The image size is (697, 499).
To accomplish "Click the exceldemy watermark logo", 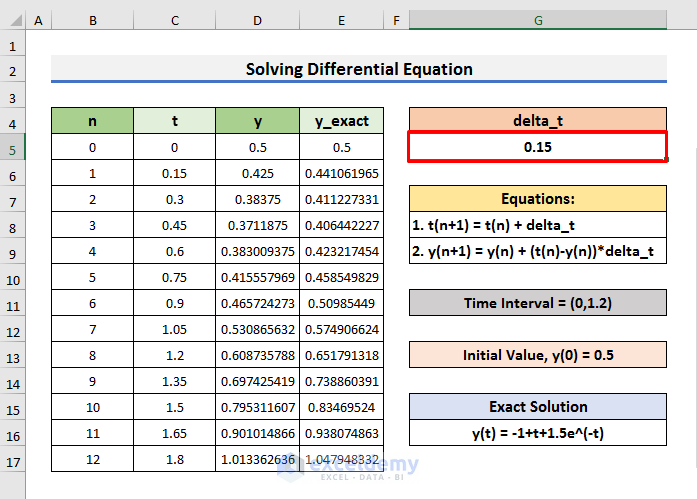I will 360,465.
